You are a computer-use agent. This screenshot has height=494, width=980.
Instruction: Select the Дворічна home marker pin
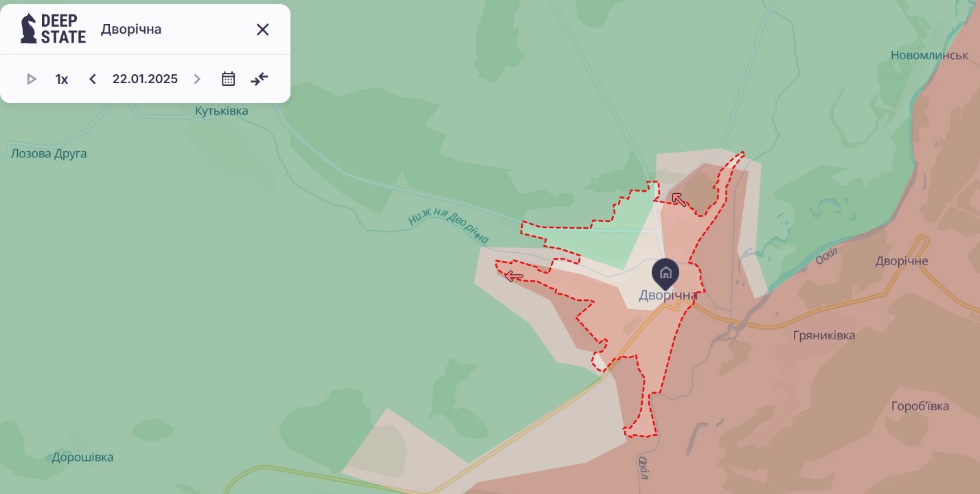coord(665,274)
